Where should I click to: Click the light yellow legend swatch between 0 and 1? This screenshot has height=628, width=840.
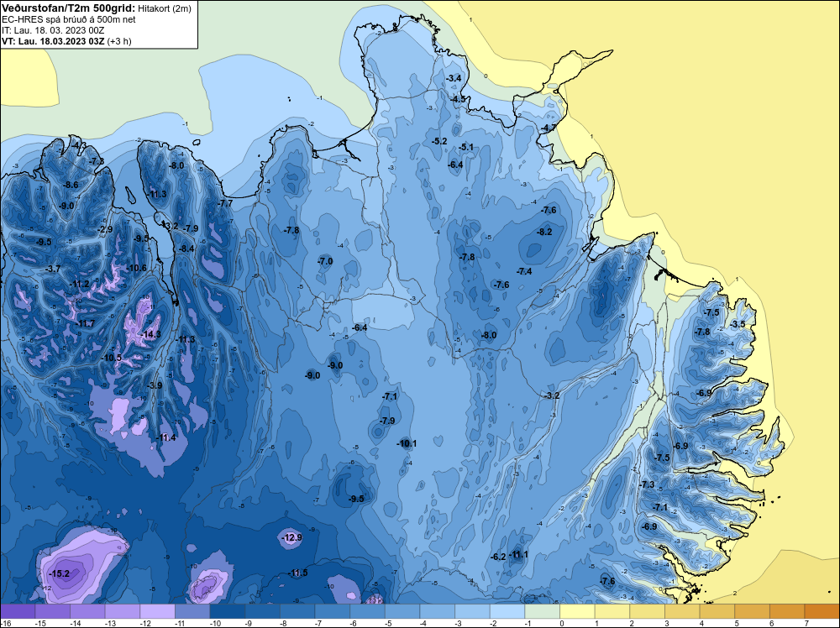click(x=578, y=611)
